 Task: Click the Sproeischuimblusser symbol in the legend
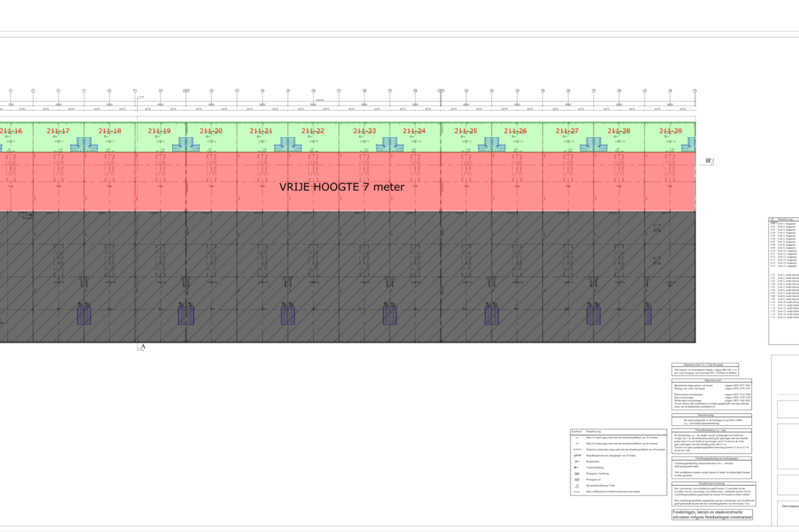point(576,486)
